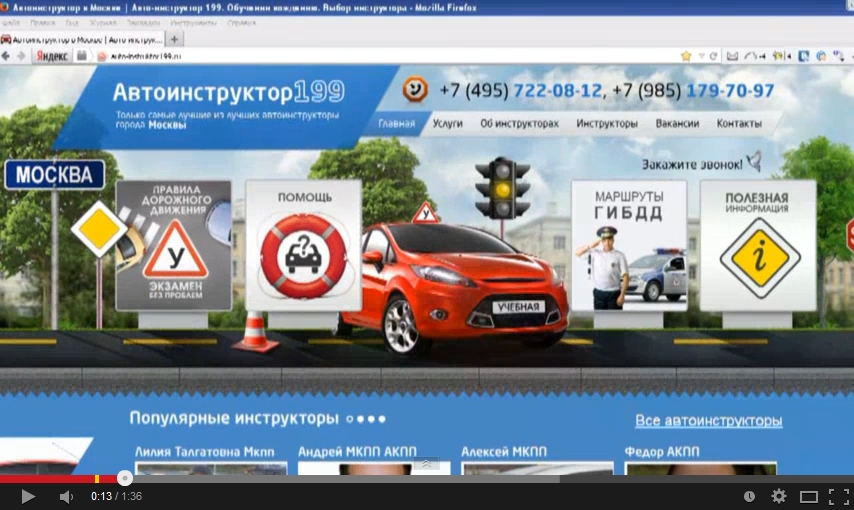Viewport: 854px width, 510px height.
Task: Go to the Инструкторы page
Action: click(x=607, y=124)
